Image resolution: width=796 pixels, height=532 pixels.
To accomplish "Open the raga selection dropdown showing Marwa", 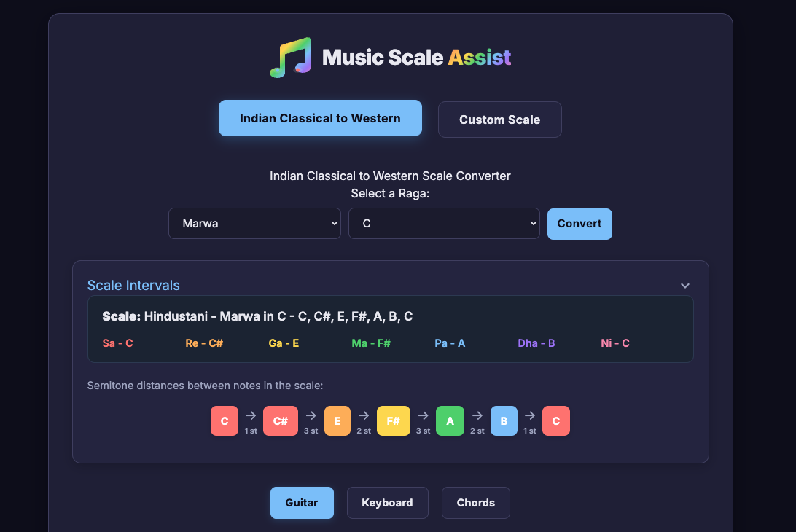I will point(254,223).
